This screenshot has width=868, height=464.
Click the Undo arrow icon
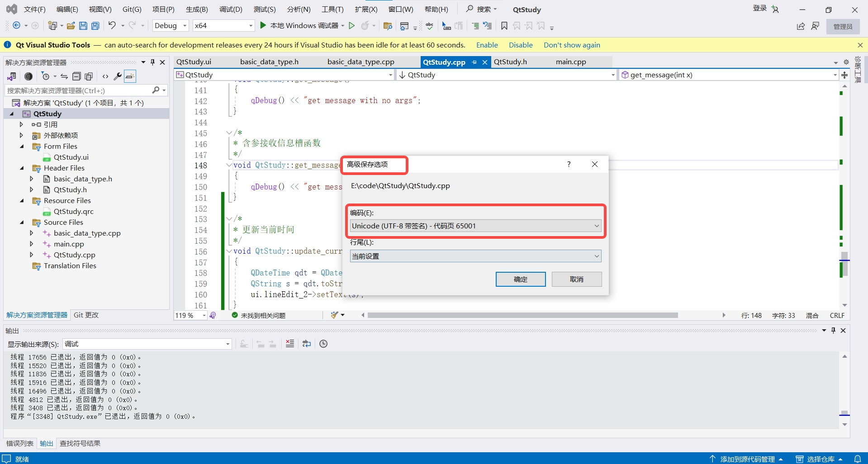(112, 25)
